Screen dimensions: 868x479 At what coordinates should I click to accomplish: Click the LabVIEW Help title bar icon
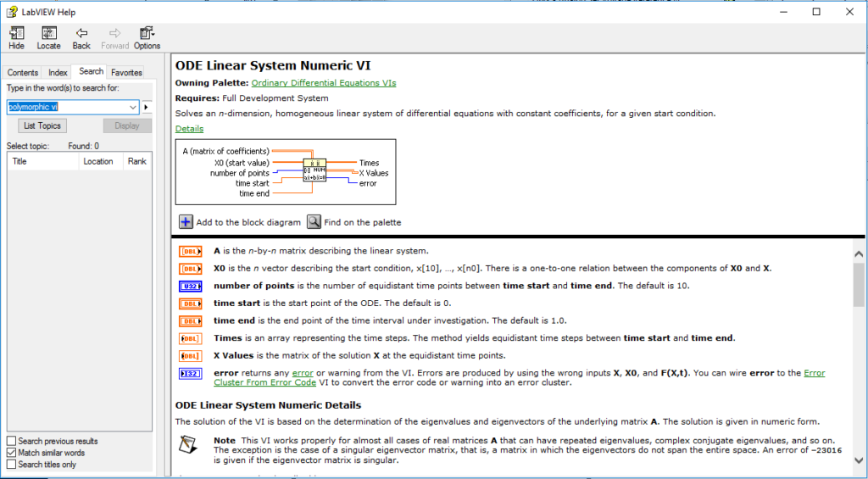(x=12, y=11)
